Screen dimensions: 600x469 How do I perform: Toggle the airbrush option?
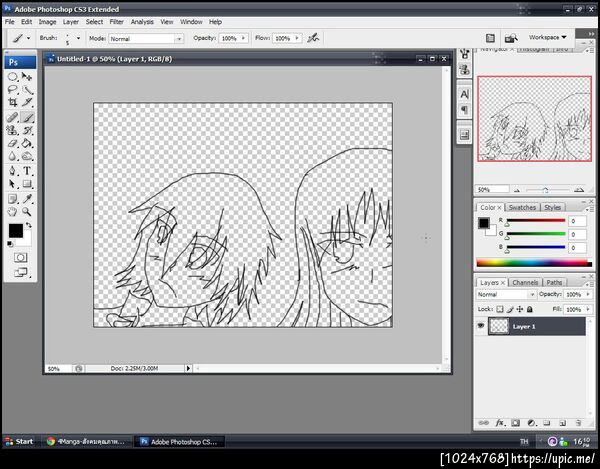pos(313,38)
